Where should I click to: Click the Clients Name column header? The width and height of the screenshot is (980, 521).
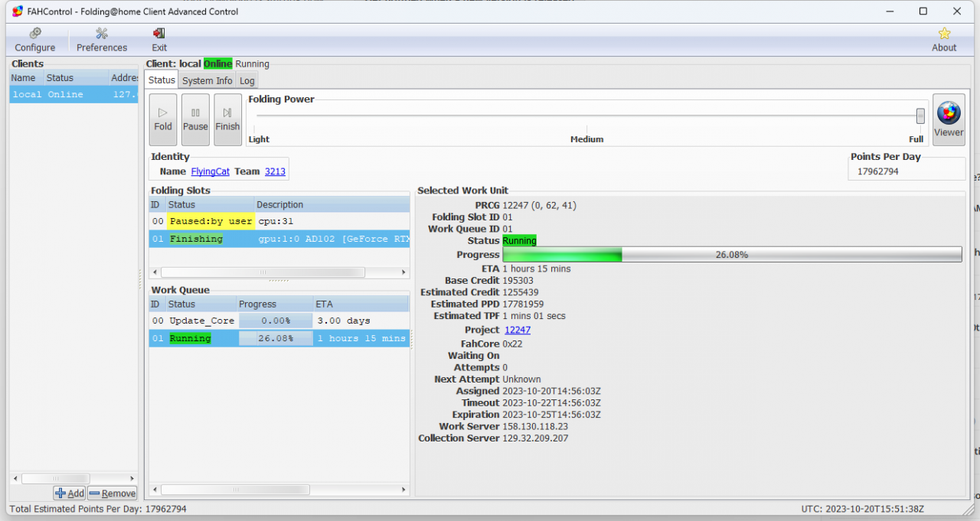click(25, 77)
